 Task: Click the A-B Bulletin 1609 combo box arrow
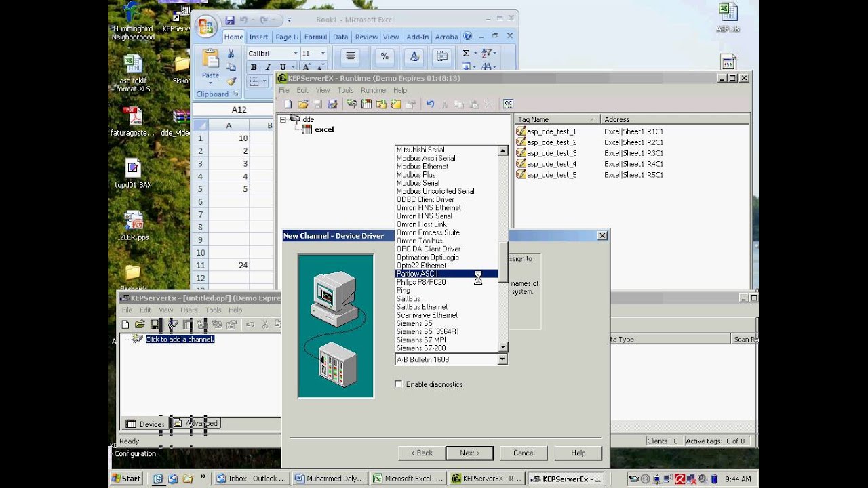(x=502, y=360)
